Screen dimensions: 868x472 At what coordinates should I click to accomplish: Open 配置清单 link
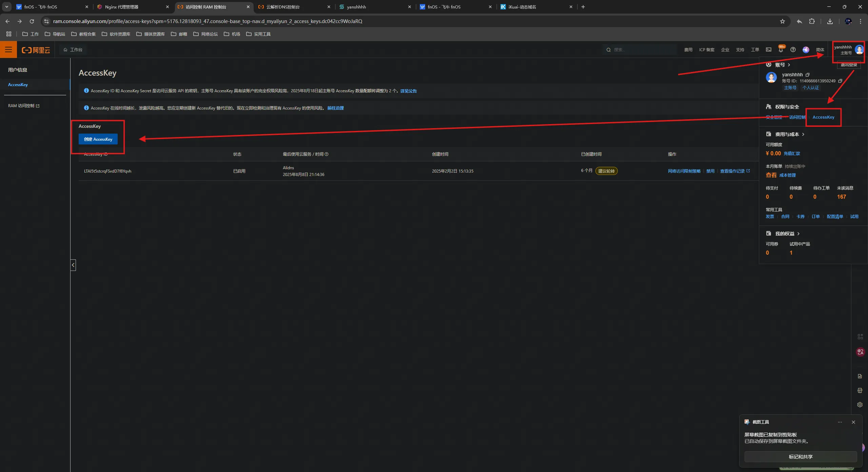tap(835, 217)
